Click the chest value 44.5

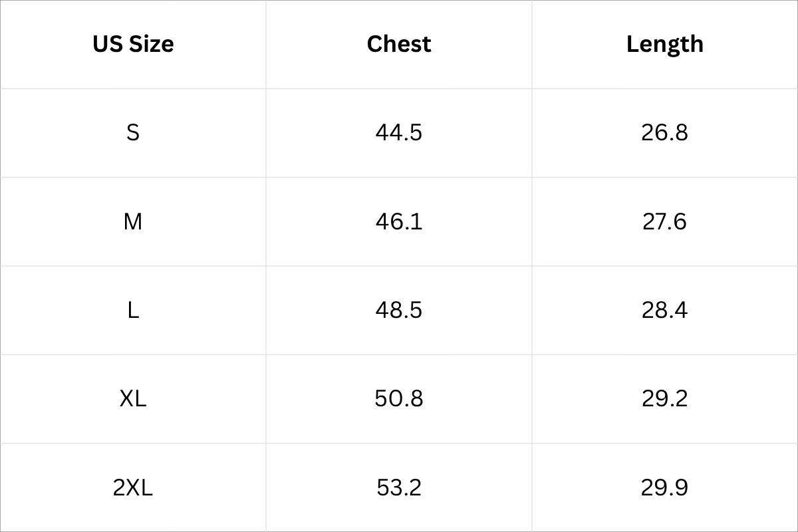coord(399,132)
